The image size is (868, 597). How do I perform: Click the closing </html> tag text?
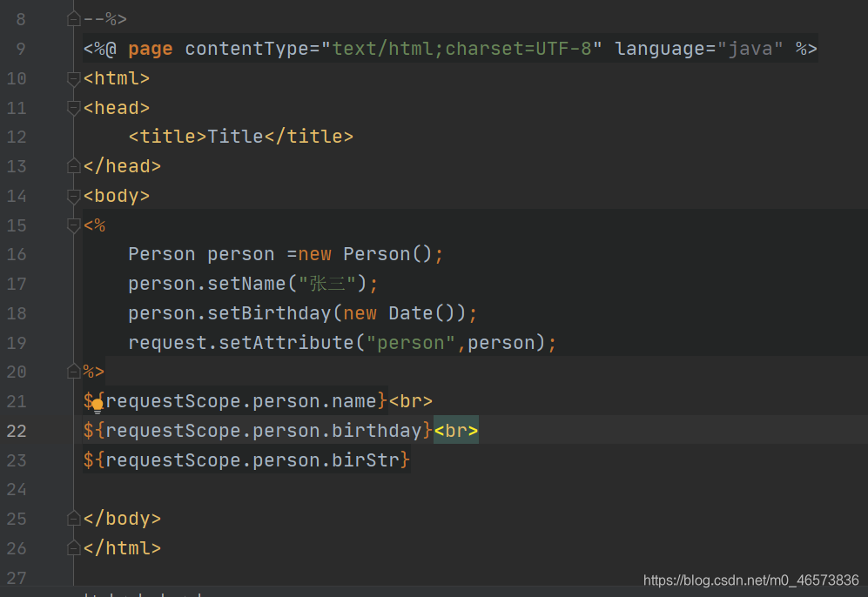pyautogui.click(x=122, y=547)
